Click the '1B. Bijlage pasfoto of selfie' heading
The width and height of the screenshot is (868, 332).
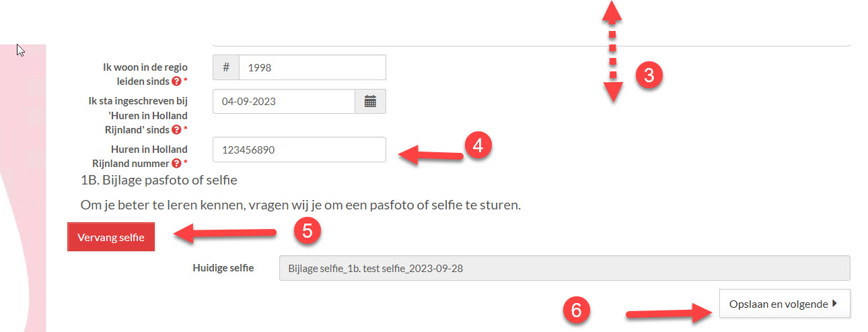coord(159,180)
